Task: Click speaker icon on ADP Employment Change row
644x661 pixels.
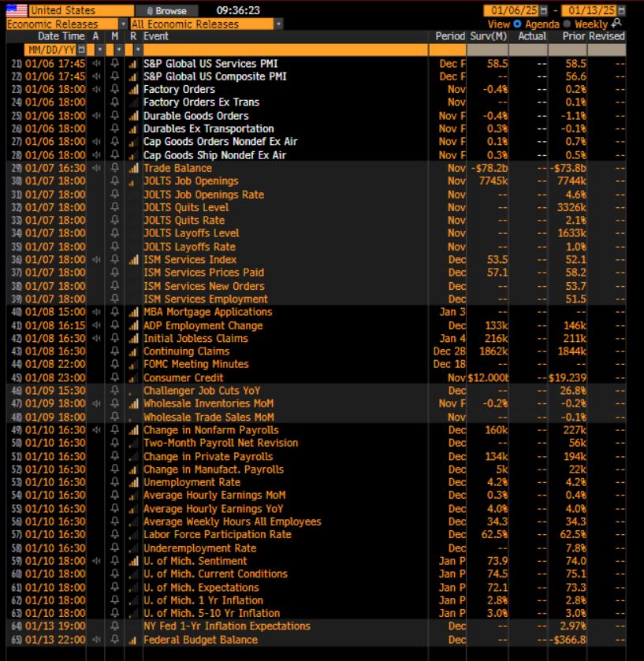Action: click(x=97, y=325)
